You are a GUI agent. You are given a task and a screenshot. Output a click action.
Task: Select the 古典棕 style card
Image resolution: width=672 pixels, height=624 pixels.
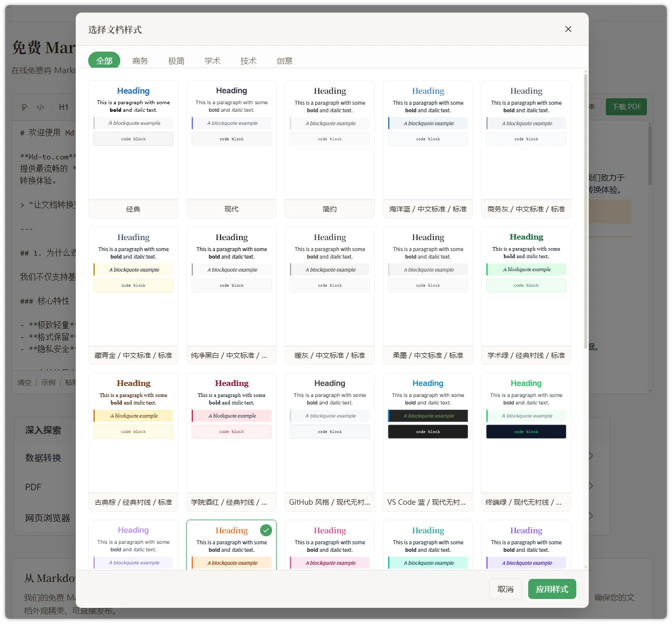[x=133, y=442]
